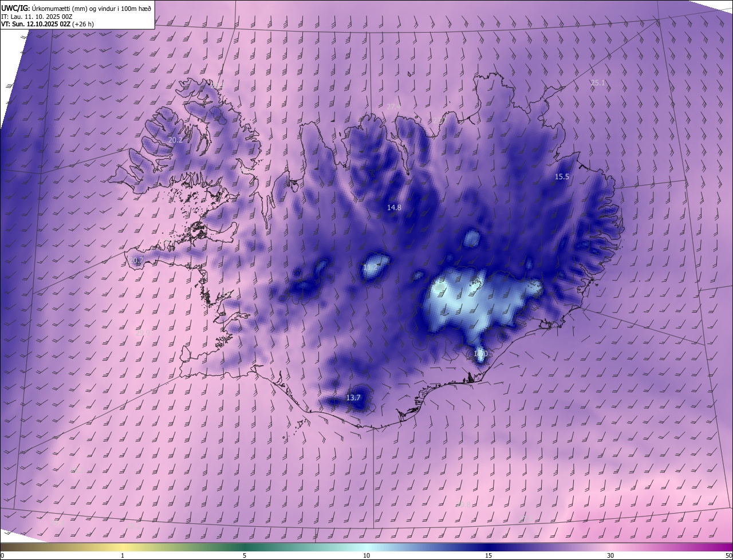Click the color scale label 15
The height and width of the screenshot is (560, 733).
[x=488, y=556]
